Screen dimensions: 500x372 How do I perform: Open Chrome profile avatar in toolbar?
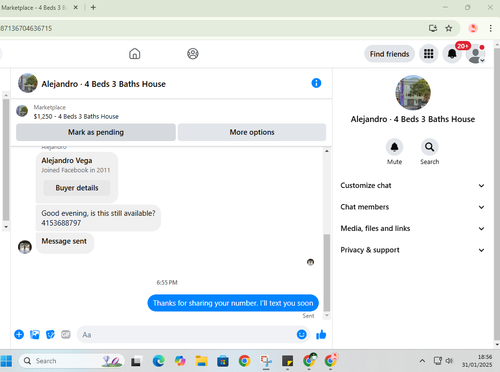point(473,28)
